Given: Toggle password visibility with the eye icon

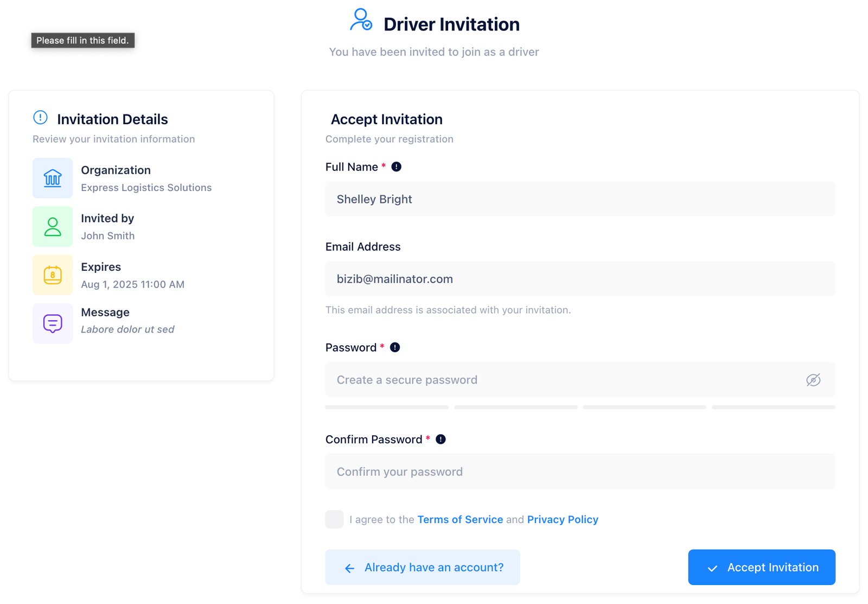Looking at the screenshot, I should [x=813, y=380].
